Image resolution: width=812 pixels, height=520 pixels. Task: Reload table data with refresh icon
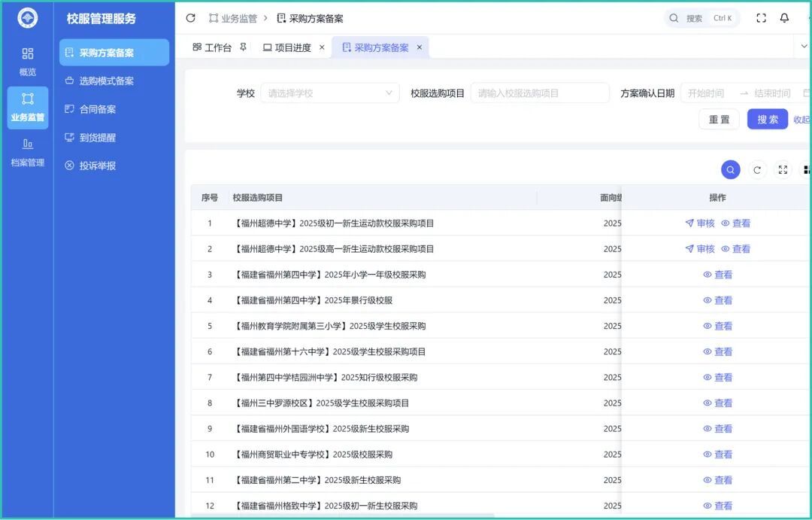(757, 170)
